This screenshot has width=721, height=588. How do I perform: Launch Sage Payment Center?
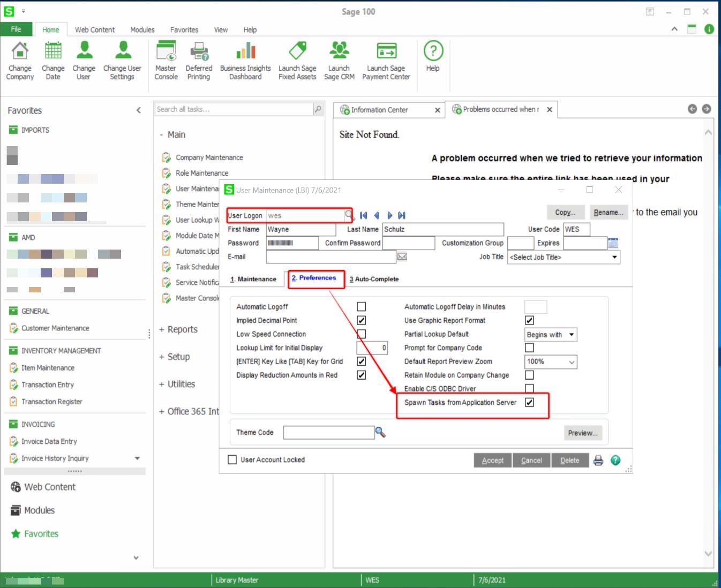click(386, 61)
